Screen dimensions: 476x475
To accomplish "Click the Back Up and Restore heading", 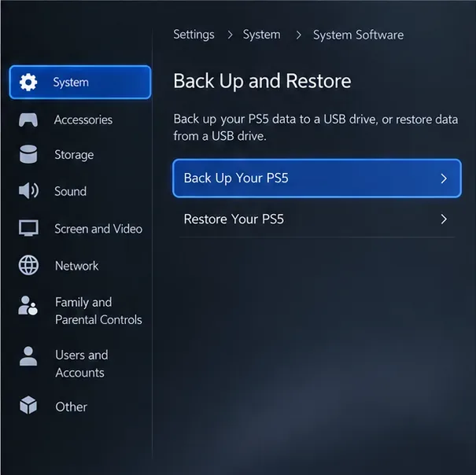I will tap(262, 81).
